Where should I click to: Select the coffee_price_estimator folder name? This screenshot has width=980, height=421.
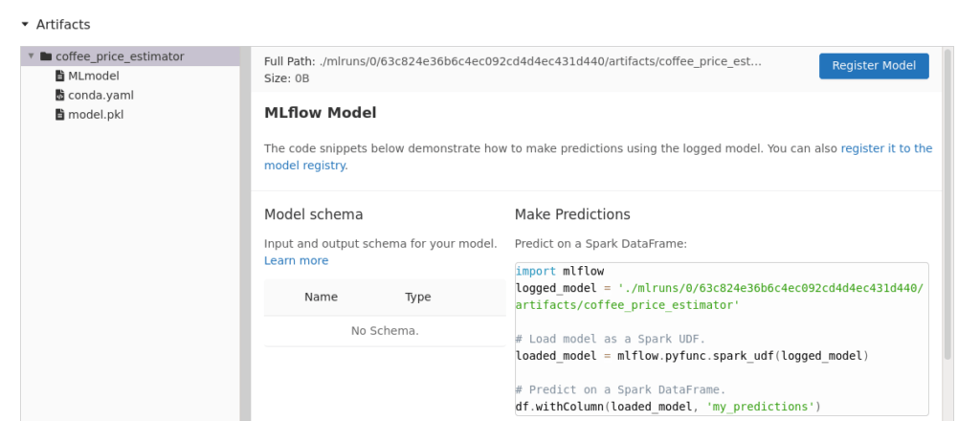(120, 56)
